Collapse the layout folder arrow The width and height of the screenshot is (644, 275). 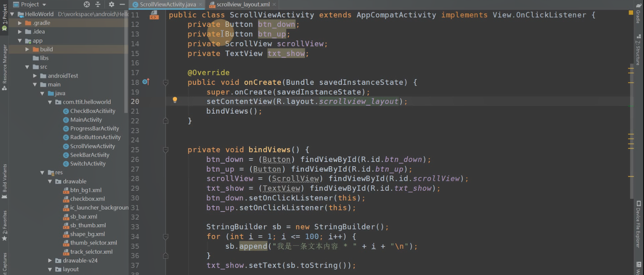pos(50,269)
